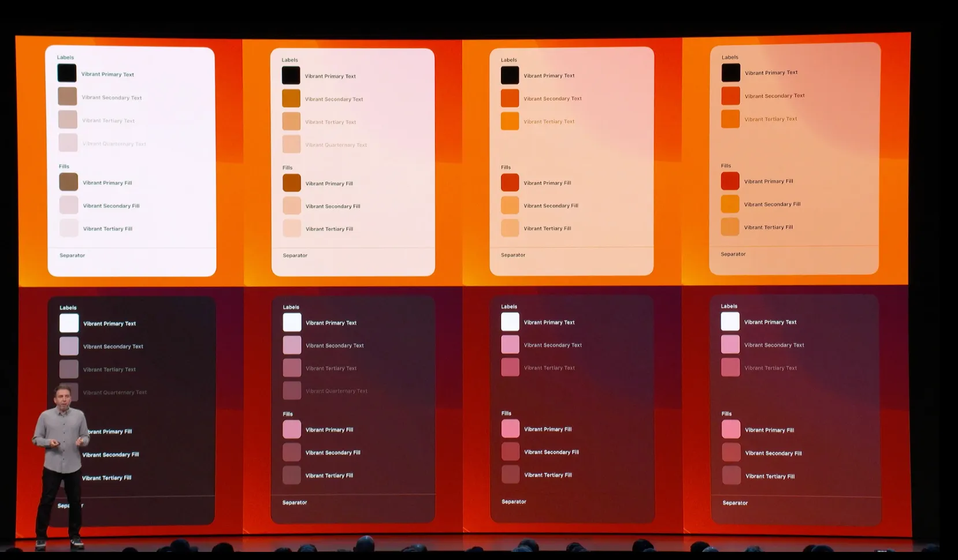Click Vibrant Secondary Fill swatch in second dark card

[x=292, y=453]
